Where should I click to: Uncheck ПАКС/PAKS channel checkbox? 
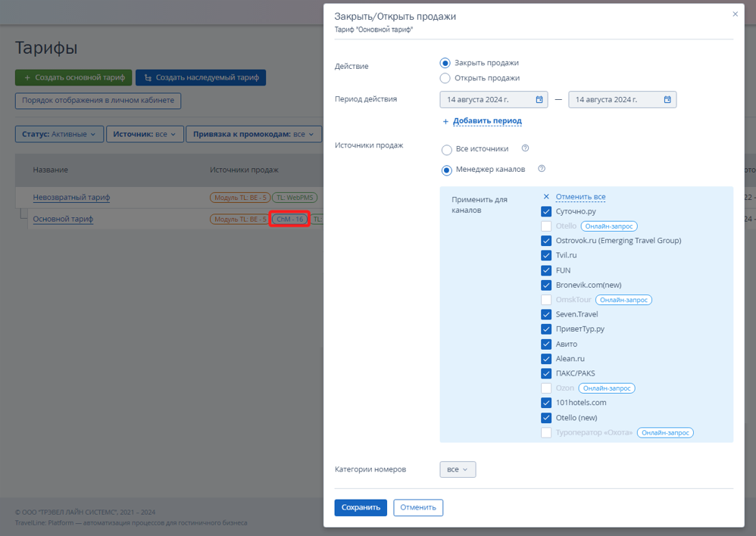(x=546, y=373)
